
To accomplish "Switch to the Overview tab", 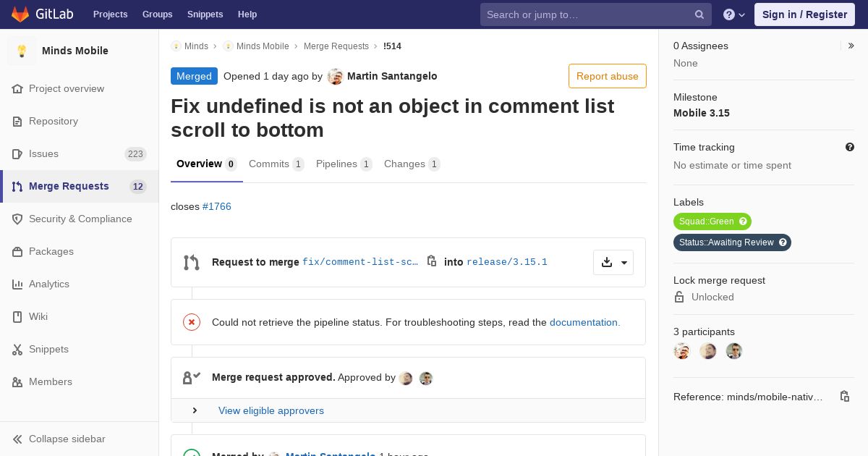I will point(207,164).
